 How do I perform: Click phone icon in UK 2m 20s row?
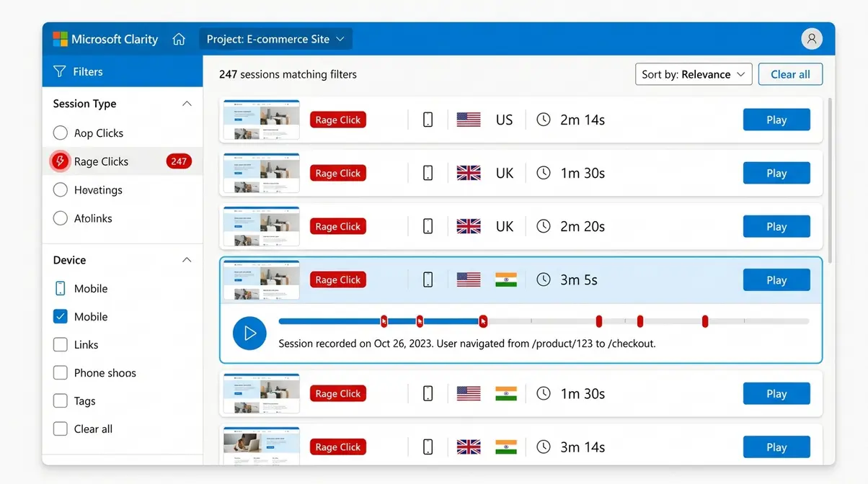[428, 226]
